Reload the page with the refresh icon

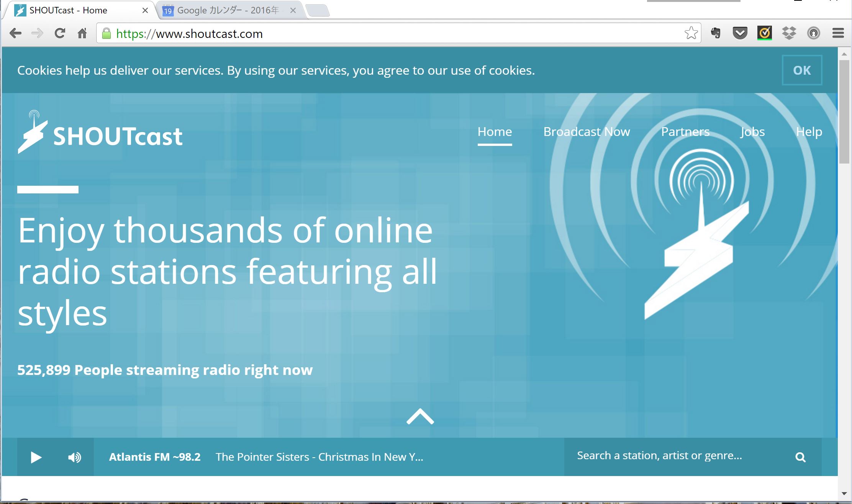(x=59, y=33)
